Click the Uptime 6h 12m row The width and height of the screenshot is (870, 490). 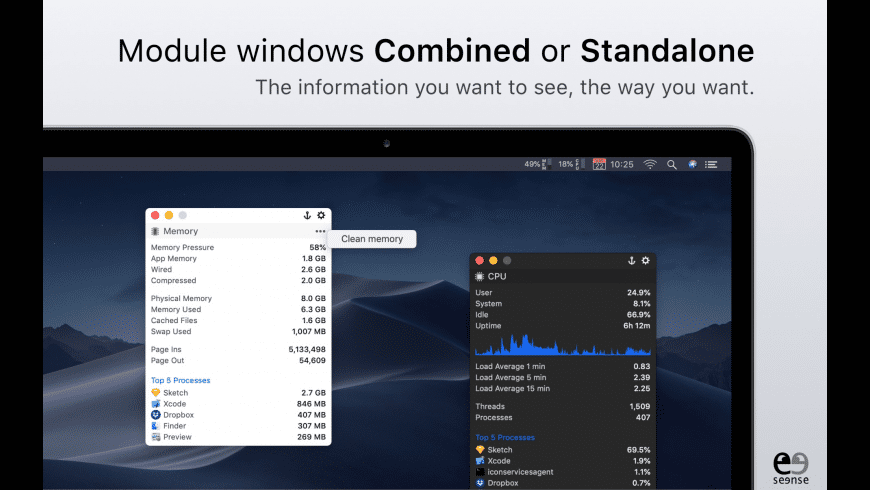click(563, 326)
